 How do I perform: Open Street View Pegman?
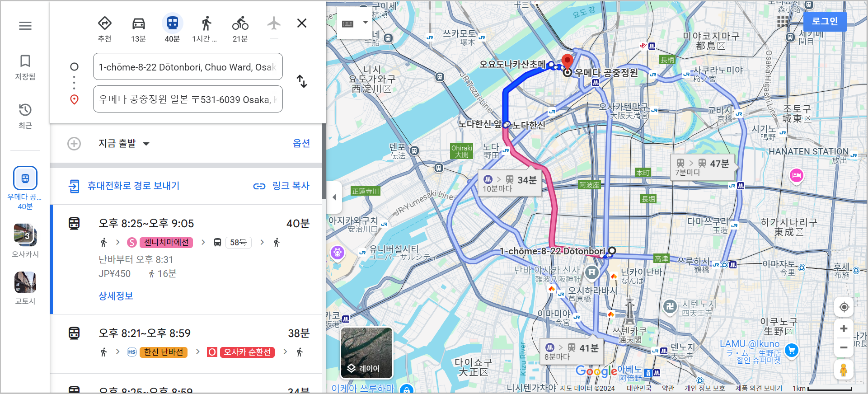click(844, 370)
